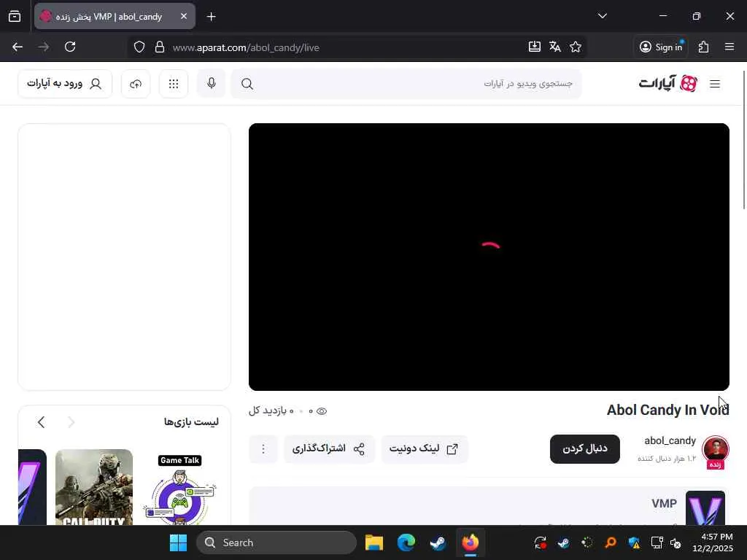Open Windows Security warning tray icon
Viewport: 747px width, 560px height.
point(634,542)
